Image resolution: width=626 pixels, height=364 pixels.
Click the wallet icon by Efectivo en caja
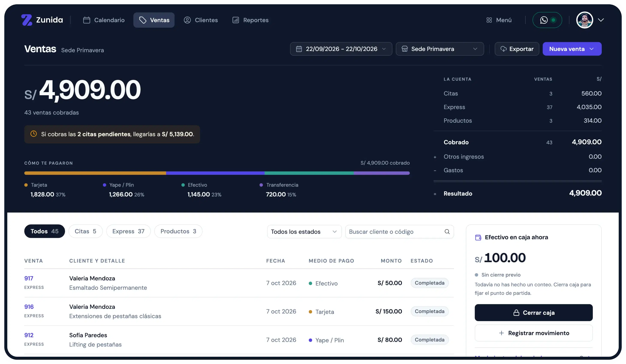[478, 237]
